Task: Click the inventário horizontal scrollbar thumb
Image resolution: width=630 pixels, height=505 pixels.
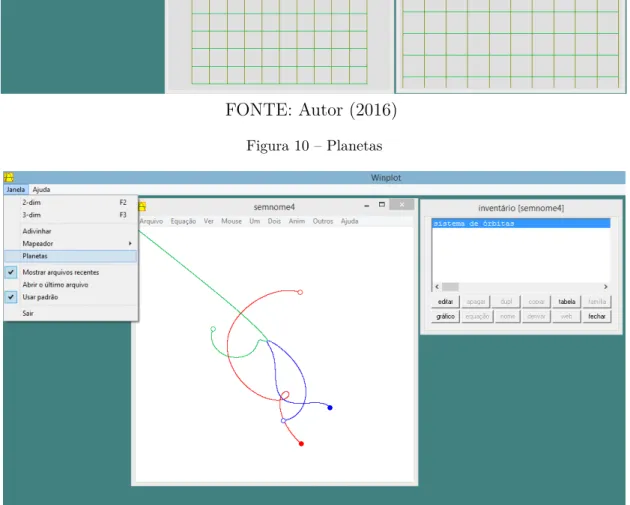Action: pyautogui.click(x=450, y=287)
